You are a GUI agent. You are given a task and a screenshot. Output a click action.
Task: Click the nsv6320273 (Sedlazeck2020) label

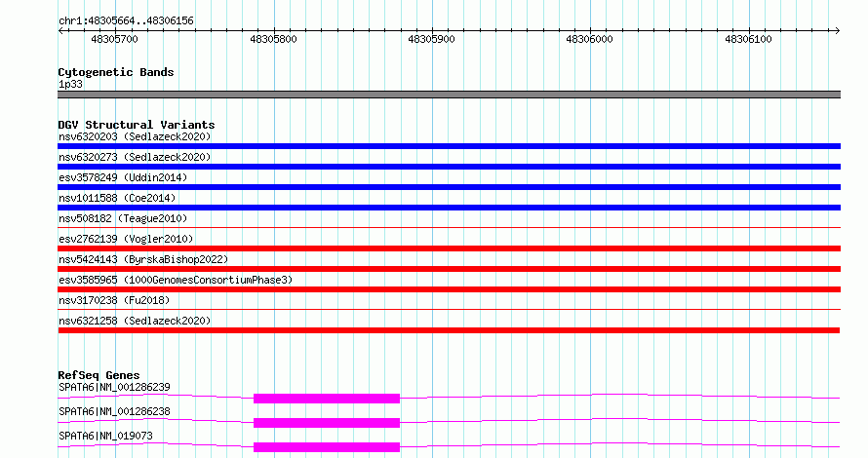[x=135, y=157]
